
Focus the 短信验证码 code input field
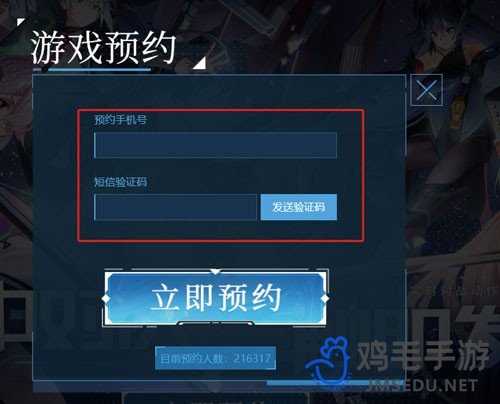(x=176, y=207)
